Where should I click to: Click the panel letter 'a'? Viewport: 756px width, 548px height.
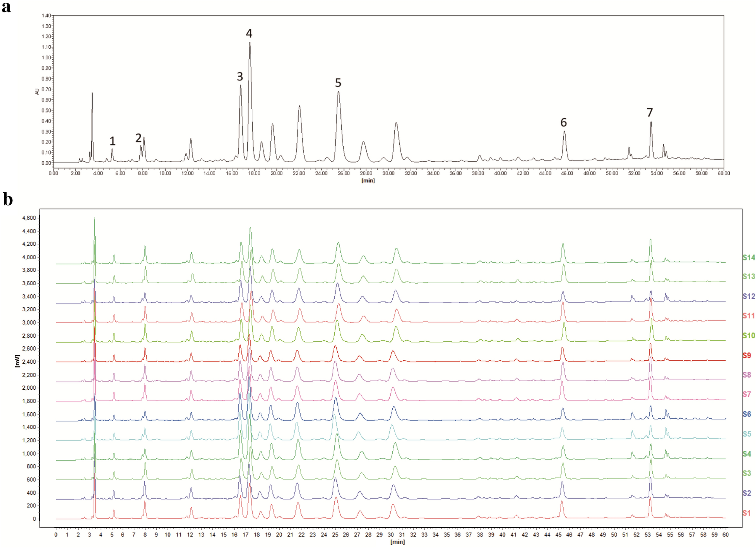(6, 7)
